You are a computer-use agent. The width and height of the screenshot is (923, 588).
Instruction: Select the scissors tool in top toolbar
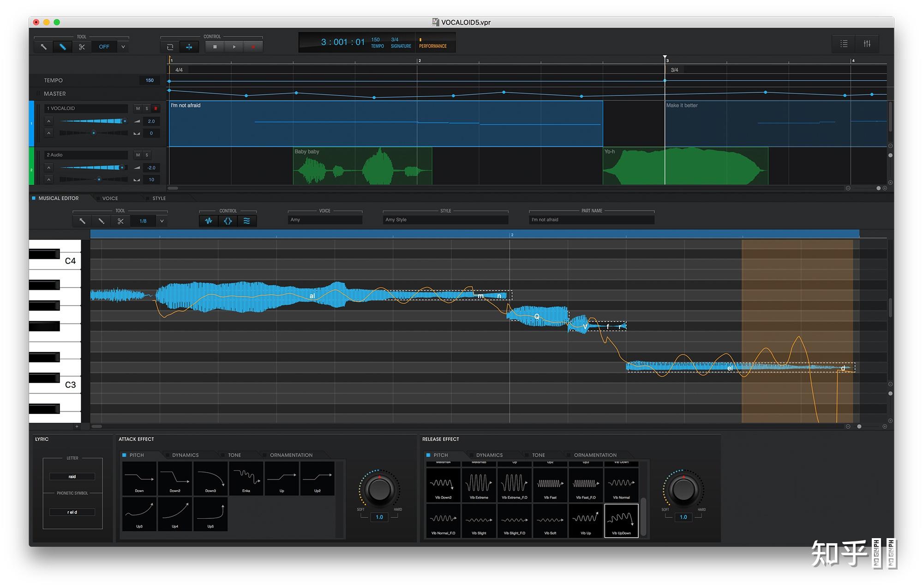(82, 47)
